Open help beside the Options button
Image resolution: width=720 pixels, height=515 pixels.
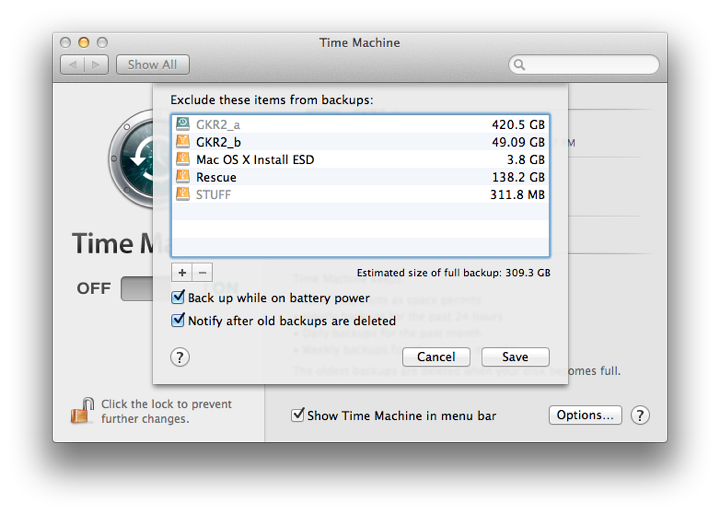pos(640,415)
